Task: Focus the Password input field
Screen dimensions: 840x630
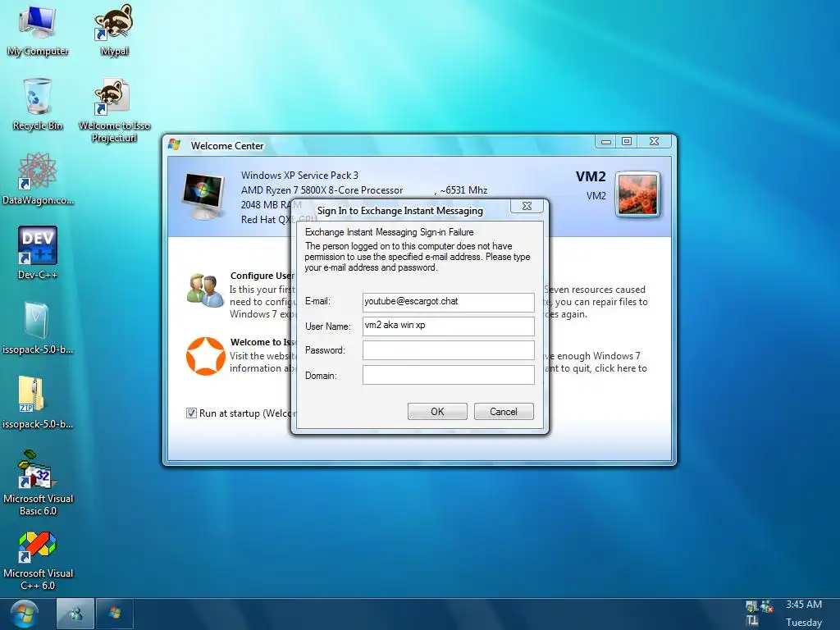Action: coord(449,350)
